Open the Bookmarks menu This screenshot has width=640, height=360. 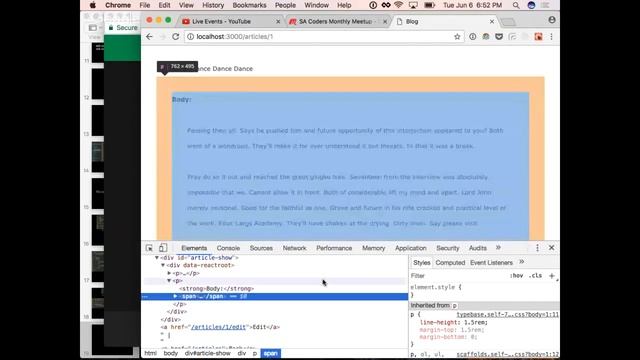click(x=249, y=5)
